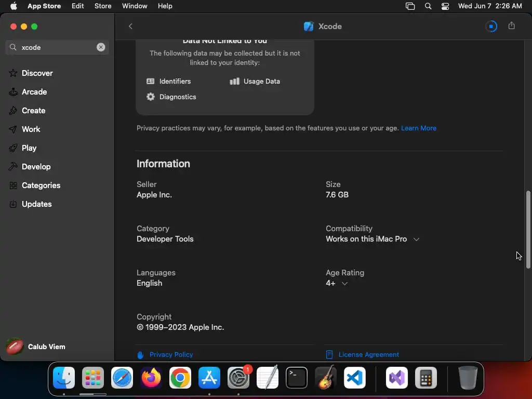Open the share icon for Xcode
532x399 pixels.
511,26
